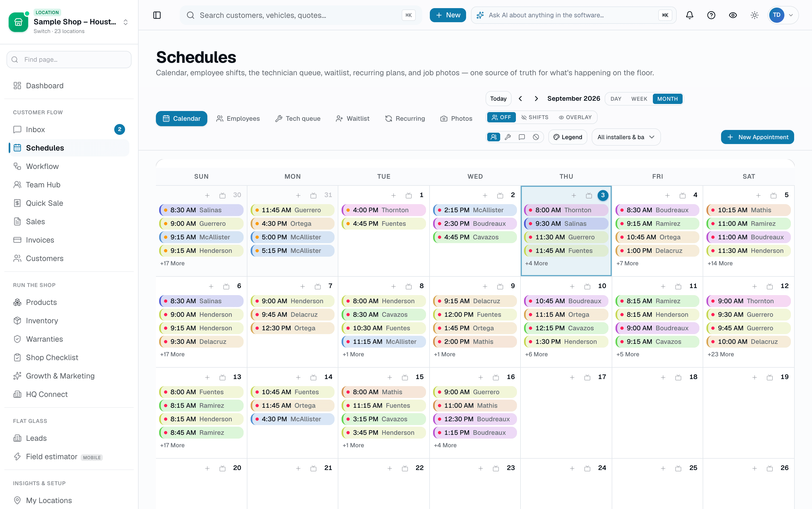
Task: Switch to the Waitlist tab
Action: [353, 119]
